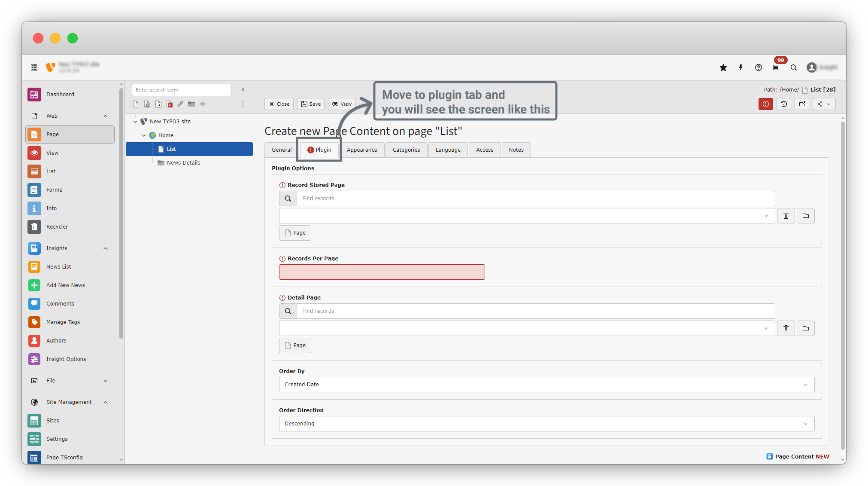
Task: Click the Records Per Page field
Action: click(x=382, y=272)
